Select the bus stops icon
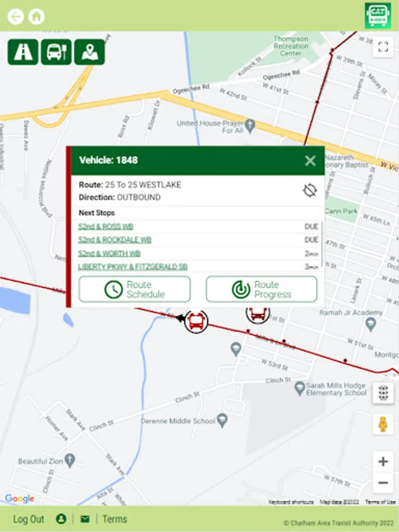399x532 pixels. pyautogui.click(x=56, y=52)
